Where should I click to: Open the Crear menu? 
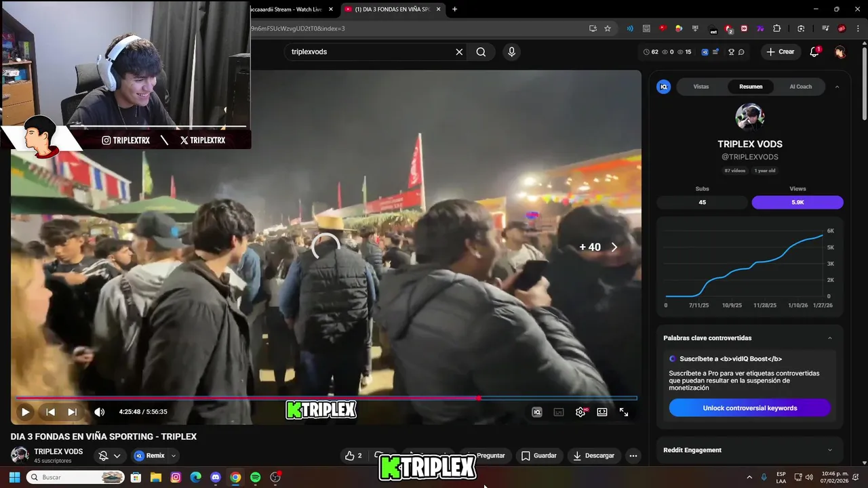(x=780, y=52)
